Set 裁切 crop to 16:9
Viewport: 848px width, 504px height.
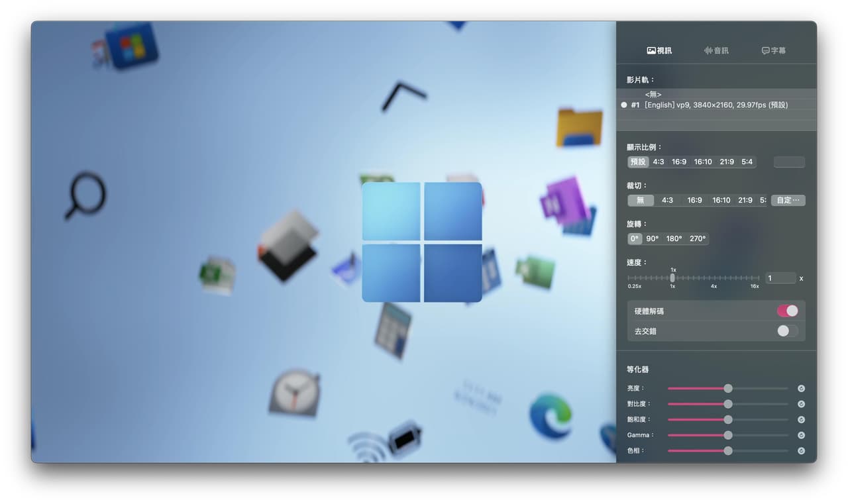pyautogui.click(x=694, y=200)
